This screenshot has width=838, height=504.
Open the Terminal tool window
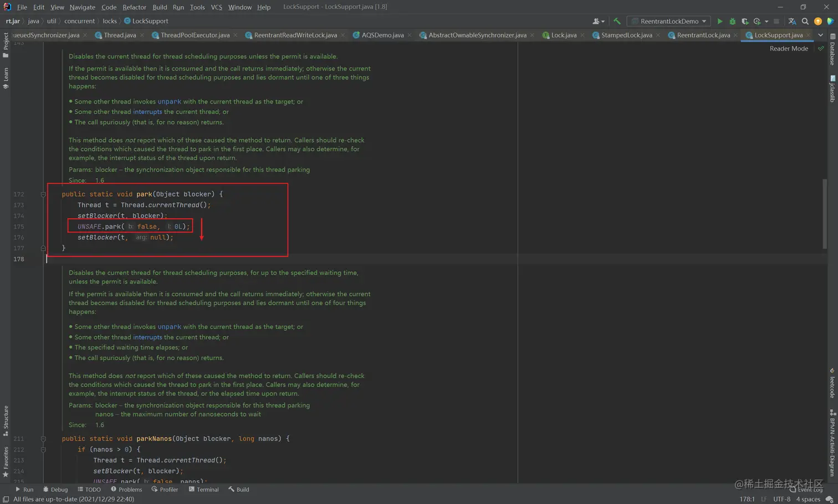coord(203,490)
